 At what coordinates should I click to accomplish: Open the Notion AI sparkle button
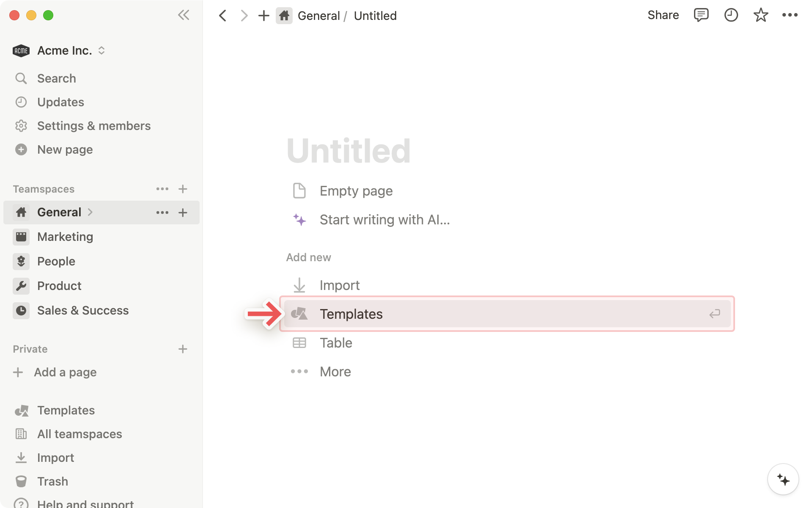tap(783, 480)
